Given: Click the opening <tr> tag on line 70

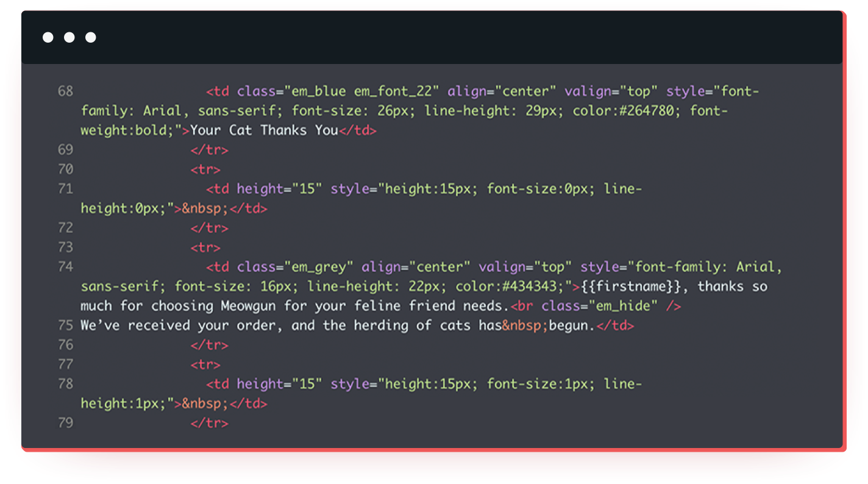Looking at the screenshot, I should pyautogui.click(x=205, y=169).
